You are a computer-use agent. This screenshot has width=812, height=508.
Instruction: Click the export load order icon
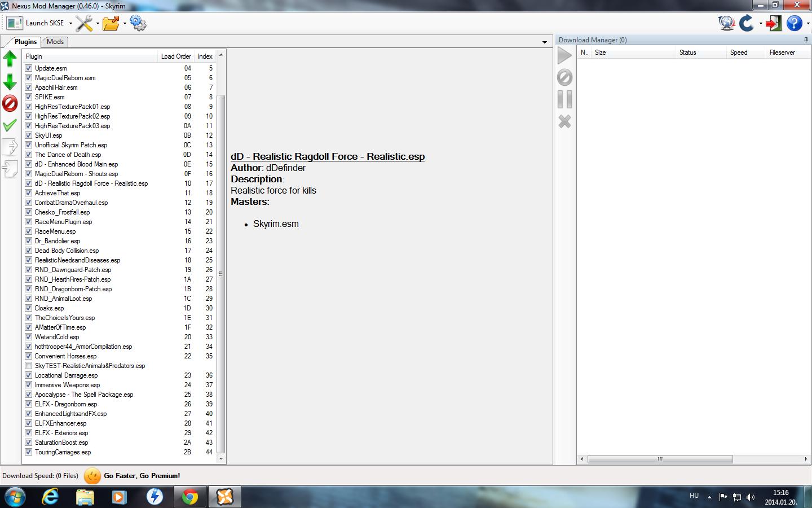(x=10, y=147)
